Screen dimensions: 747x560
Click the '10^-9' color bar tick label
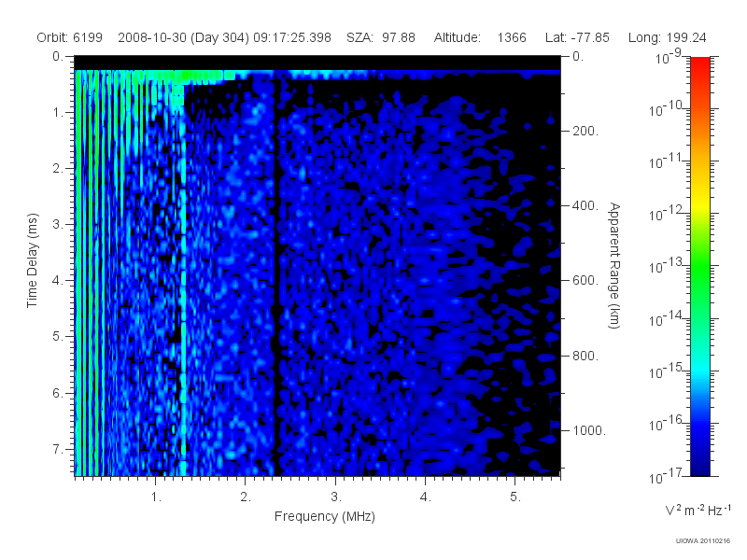[x=669, y=57]
